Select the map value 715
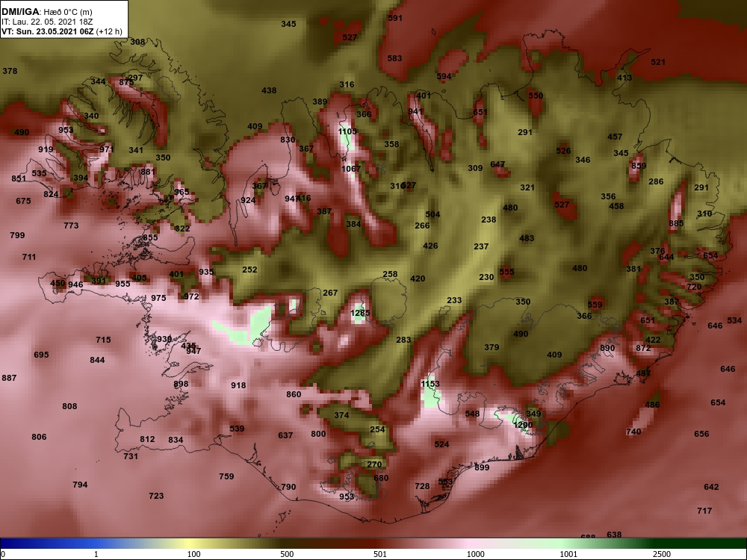This screenshot has width=747, height=560. click(x=103, y=340)
